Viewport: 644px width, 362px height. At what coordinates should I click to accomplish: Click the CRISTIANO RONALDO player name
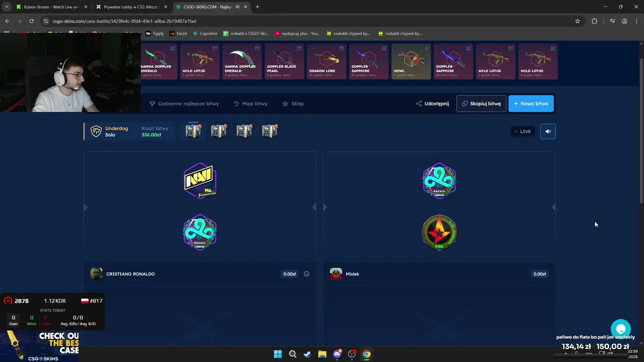pyautogui.click(x=130, y=274)
